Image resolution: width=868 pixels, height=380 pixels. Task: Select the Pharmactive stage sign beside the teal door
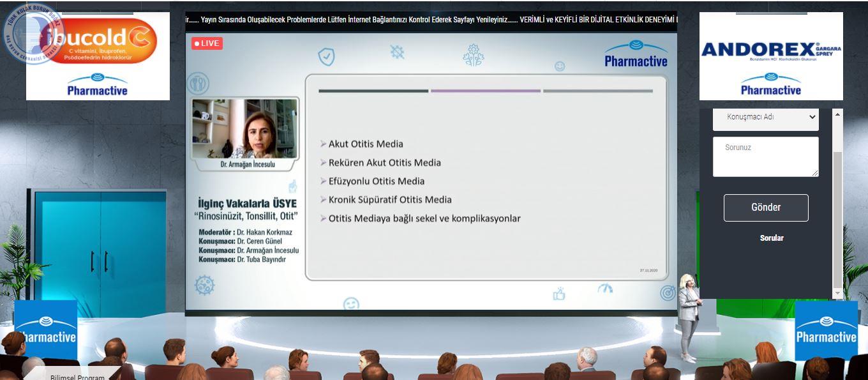click(45, 331)
